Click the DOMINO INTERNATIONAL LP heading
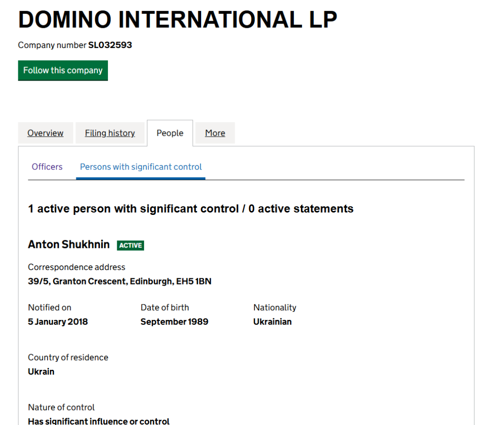504x425 pixels. (178, 20)
